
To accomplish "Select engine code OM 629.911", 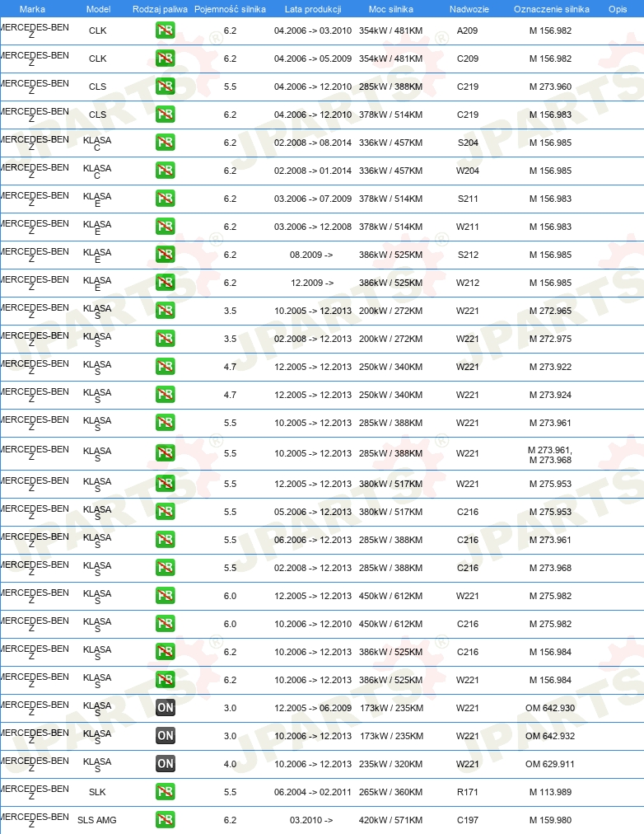I will [x=550, y=764].
